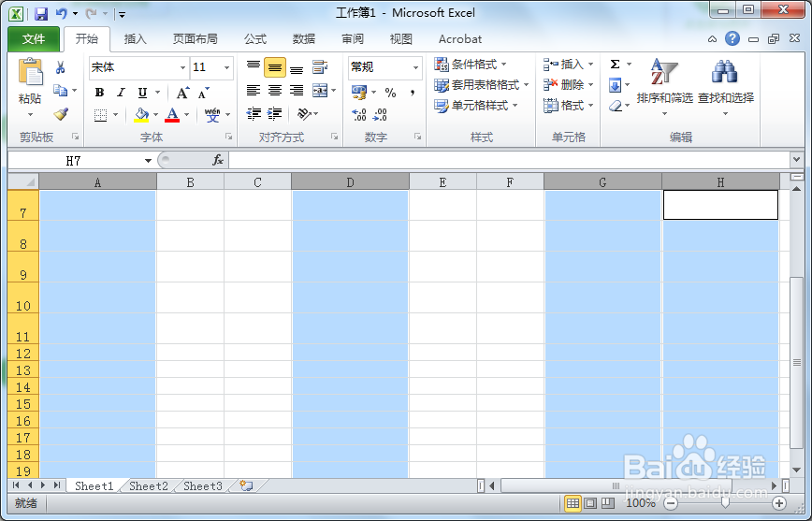The height and width of the screenshot is (521, 812).
Task: Toggle align text right
Action: click(297, 91)
